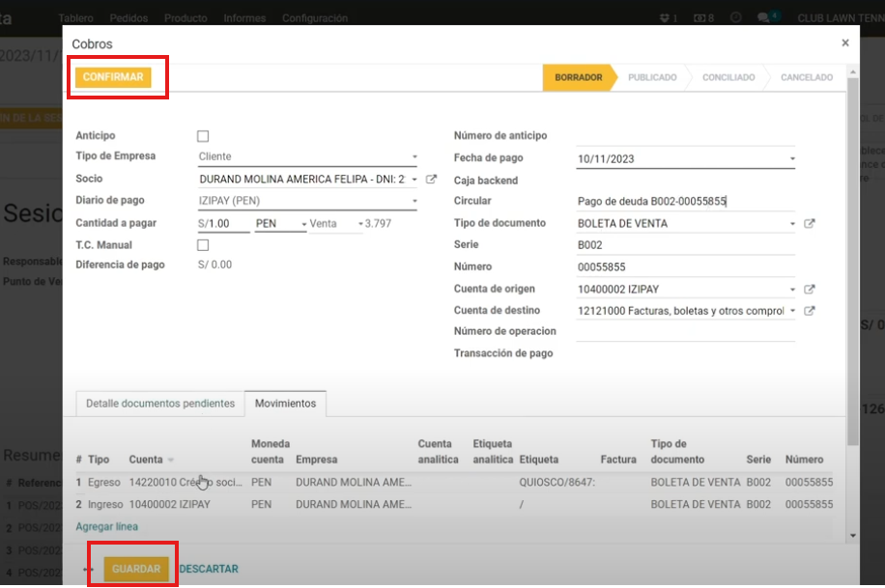This screenshot has width=885, height=588.
Task: Close the Cobros dialog
Action: pos(845,43)
